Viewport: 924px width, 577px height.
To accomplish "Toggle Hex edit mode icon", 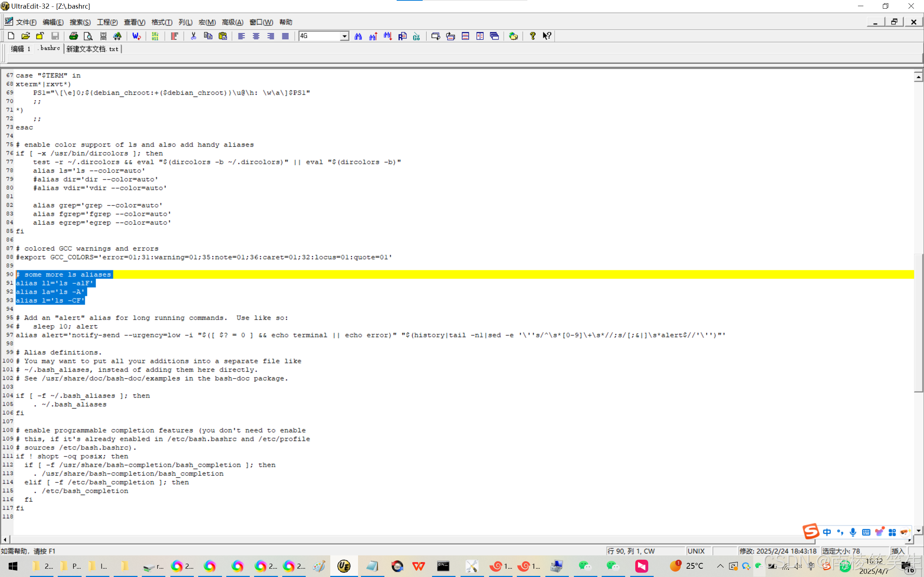I will point(155,36).
